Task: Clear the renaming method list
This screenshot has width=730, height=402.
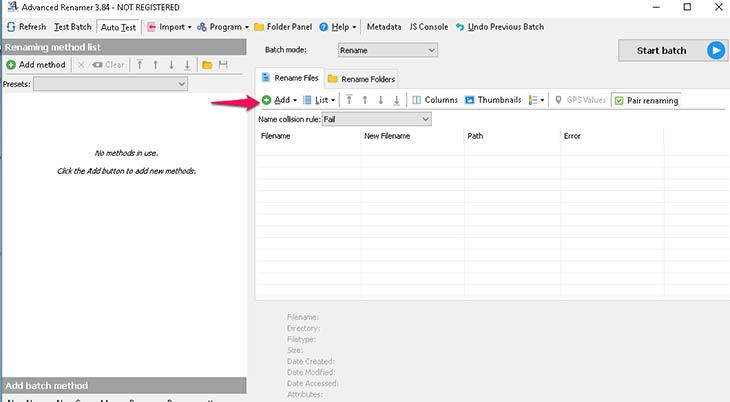Action: (108, 65)
